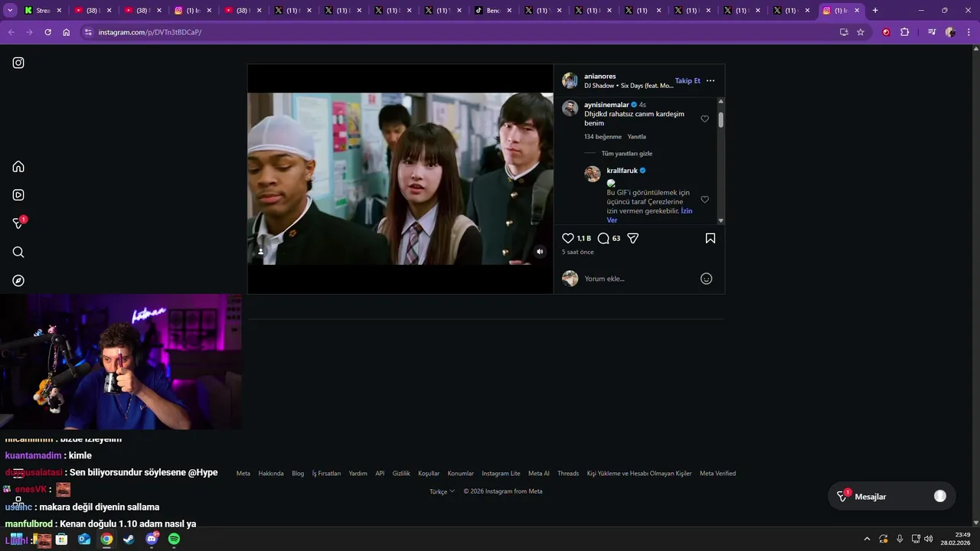This screenshot has width=980, height=551.
Task: Open Chrome media control icon
Action: point(932,32)
